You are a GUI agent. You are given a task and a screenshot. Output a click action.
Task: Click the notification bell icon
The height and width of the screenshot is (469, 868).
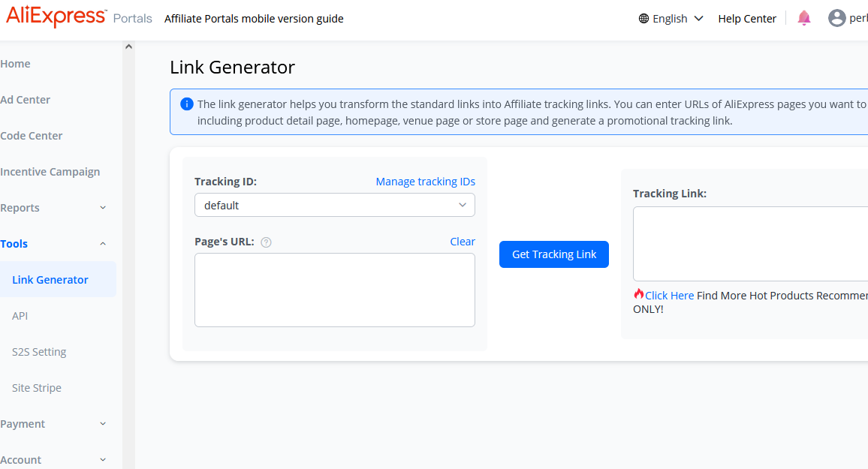point(803,18)
